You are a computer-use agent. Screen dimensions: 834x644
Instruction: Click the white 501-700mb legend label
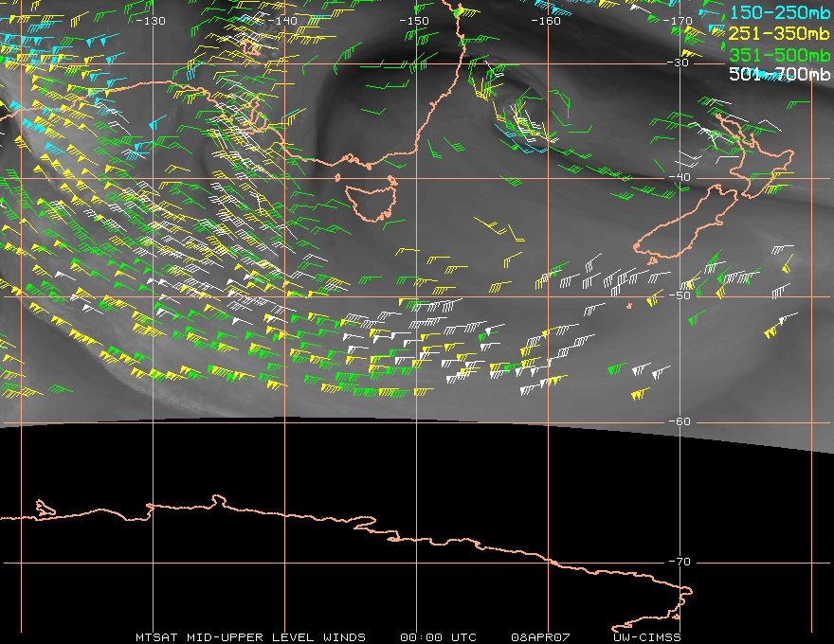(779, 75)
